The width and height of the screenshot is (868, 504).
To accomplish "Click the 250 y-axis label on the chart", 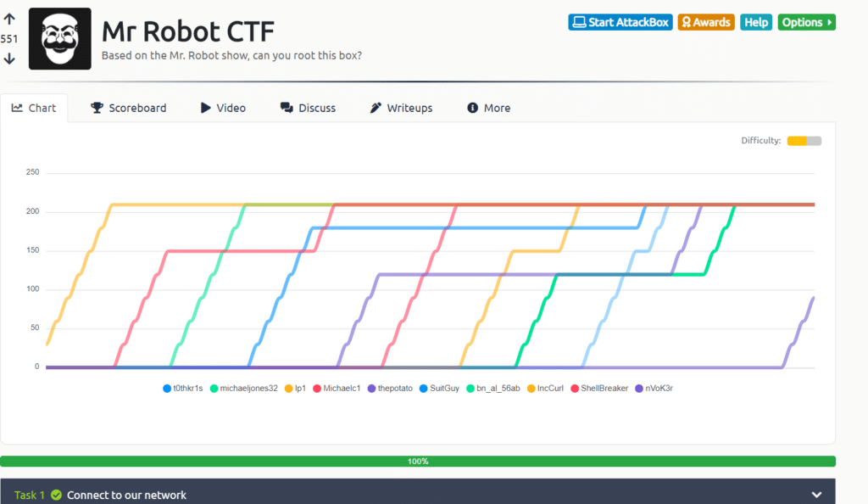I will point(33,172).
